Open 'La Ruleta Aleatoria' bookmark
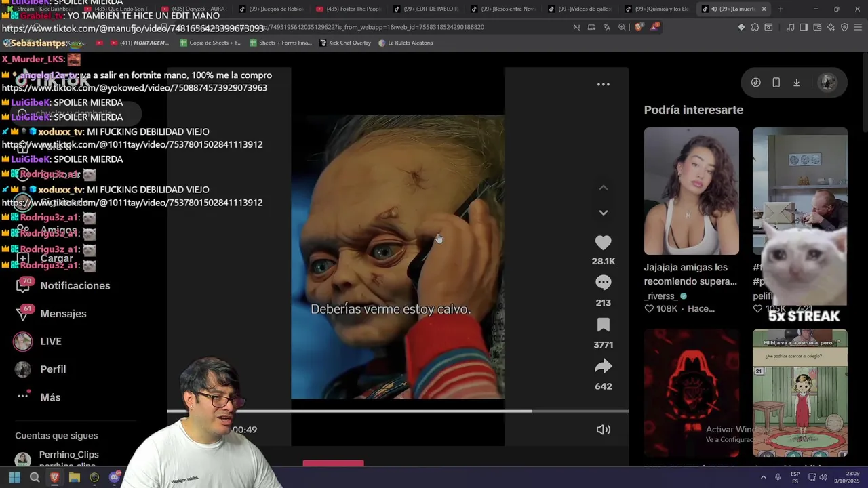The height and width of the screenshot is (488, 868). [x=406, y=43]
